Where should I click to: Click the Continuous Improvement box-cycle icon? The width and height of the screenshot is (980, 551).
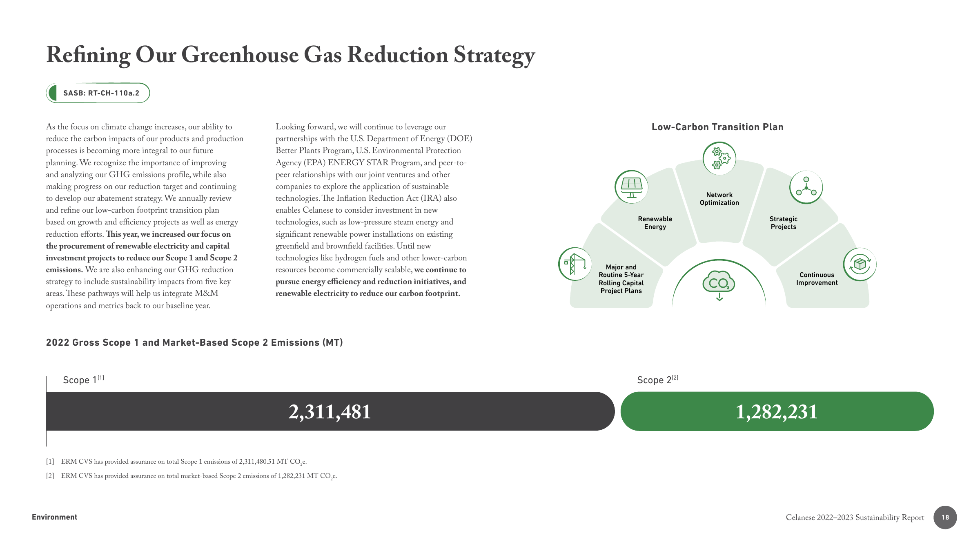(860, 264)
